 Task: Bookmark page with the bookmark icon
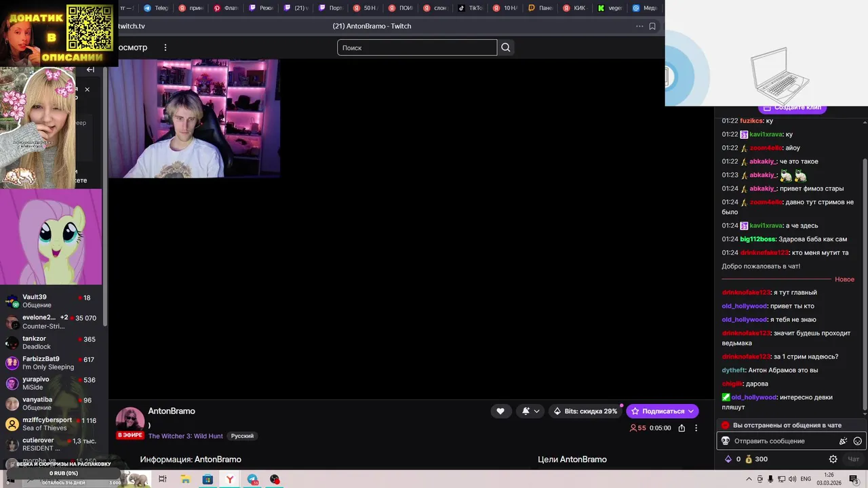[x=652, y=26]
